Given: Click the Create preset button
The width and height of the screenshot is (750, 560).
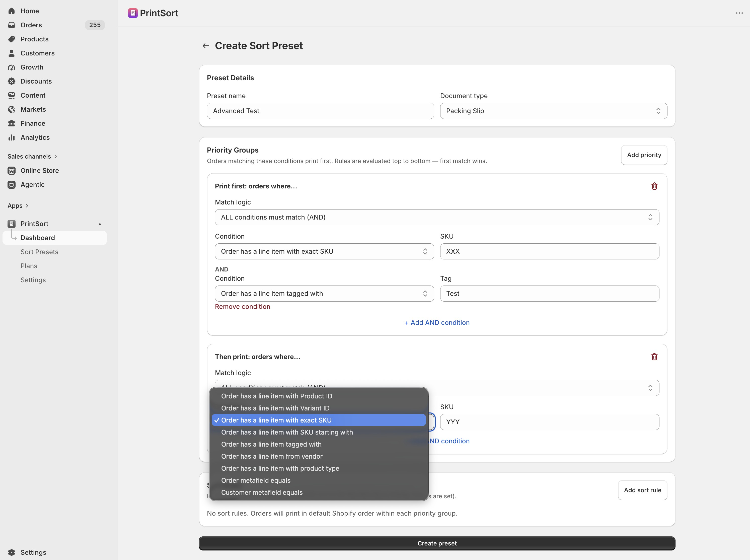Looking at the screenshot, I should pyautogui.click(x=437, y=543).
